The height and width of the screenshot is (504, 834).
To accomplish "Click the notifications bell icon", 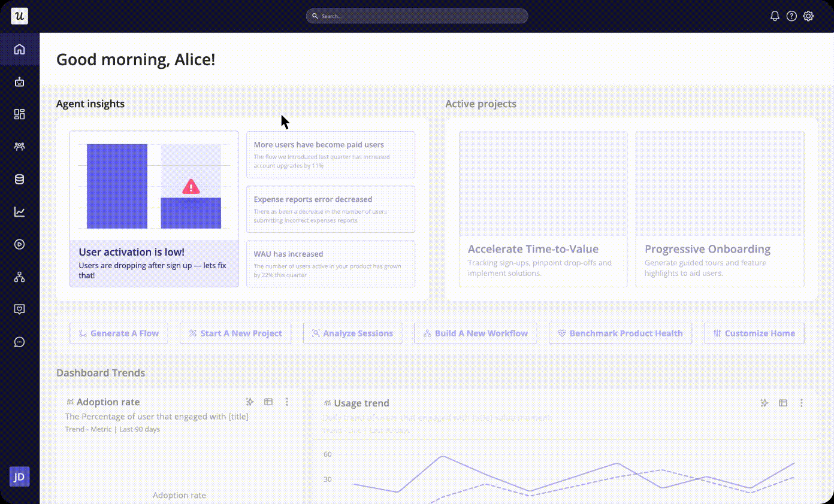I will tap(775, 16).
